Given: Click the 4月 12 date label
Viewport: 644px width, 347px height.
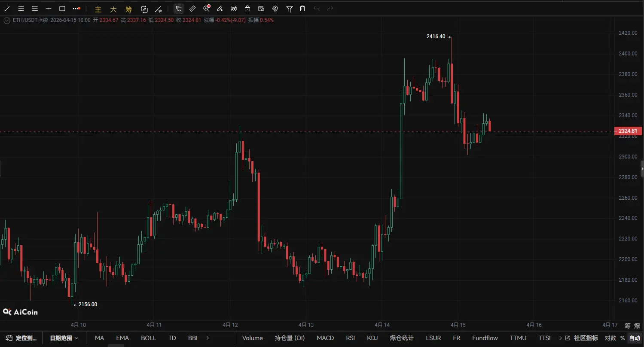Looking at the screenshot, I should point(230,325).
